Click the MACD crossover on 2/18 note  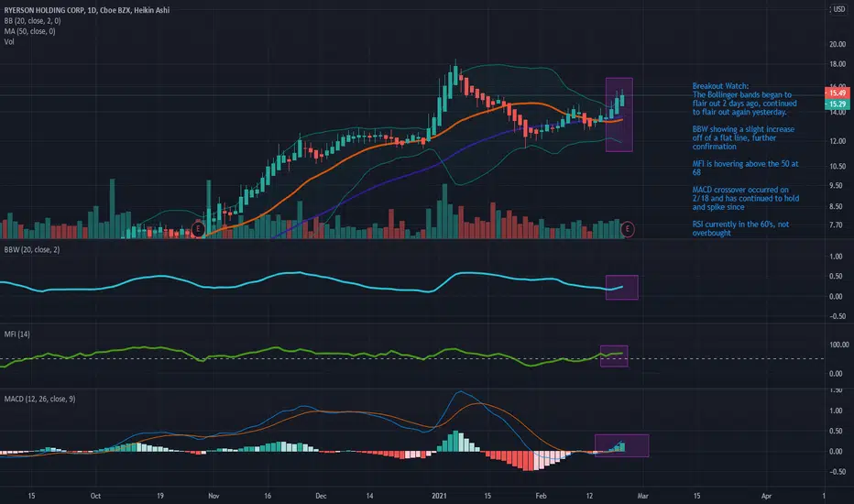click(x=746, y=198)
